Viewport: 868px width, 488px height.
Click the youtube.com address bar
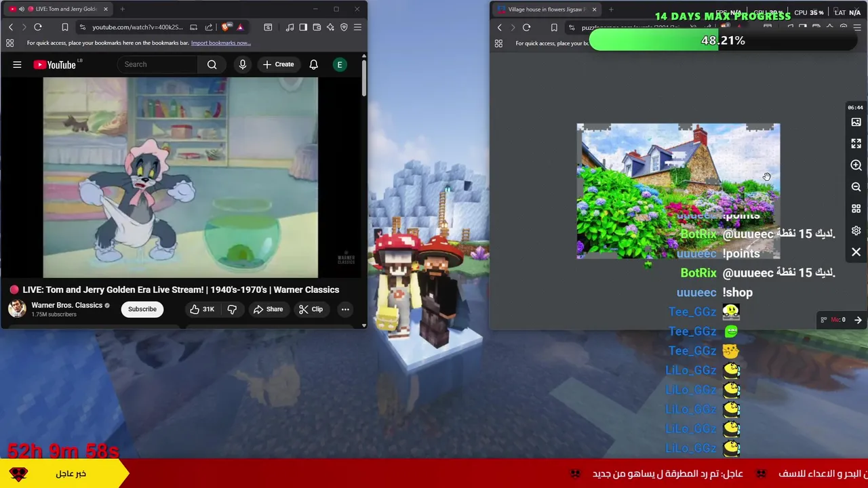coord(137,27)
